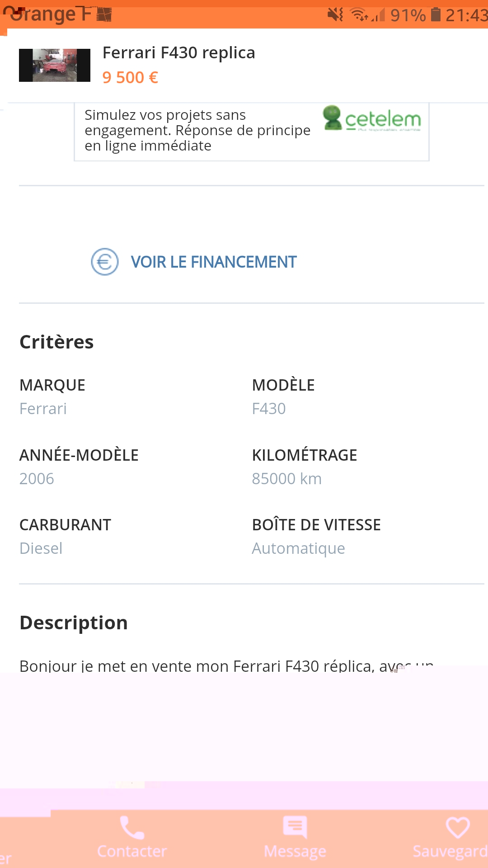Open the Ferrari listing photo thumbnail
The height and width of the screenshot is (868, 488).
[55, 65]
